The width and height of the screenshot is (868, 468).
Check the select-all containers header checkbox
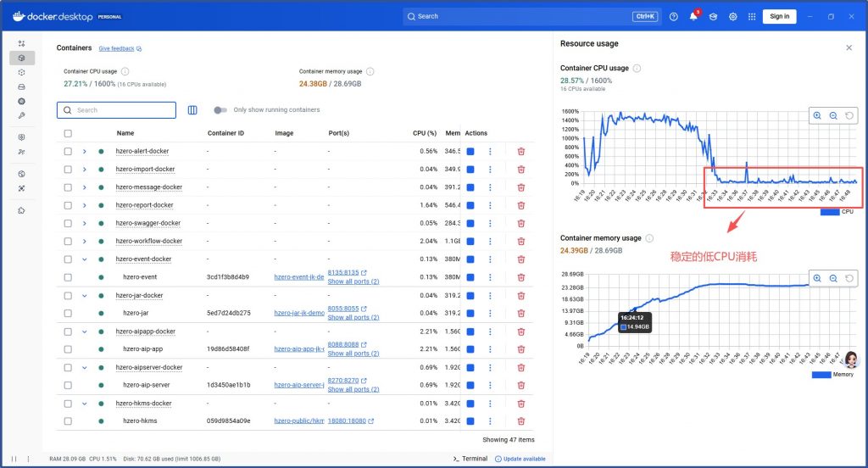point(68,133)
